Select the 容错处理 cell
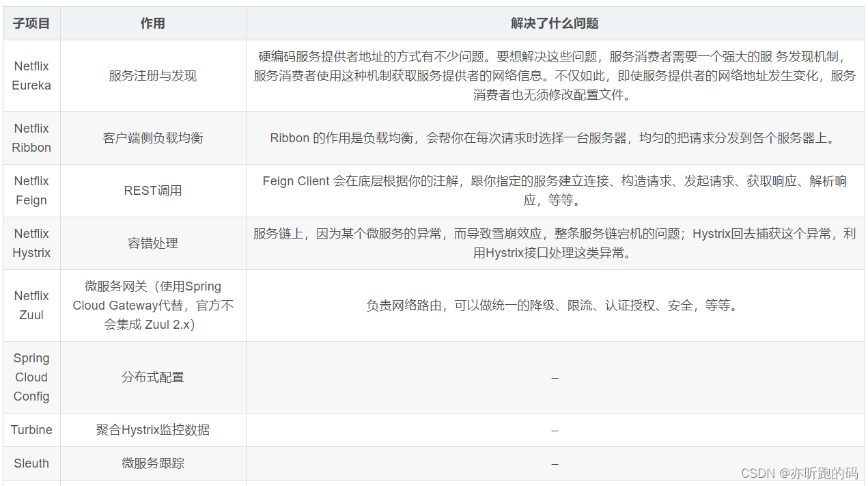 (x=153, y=243)
